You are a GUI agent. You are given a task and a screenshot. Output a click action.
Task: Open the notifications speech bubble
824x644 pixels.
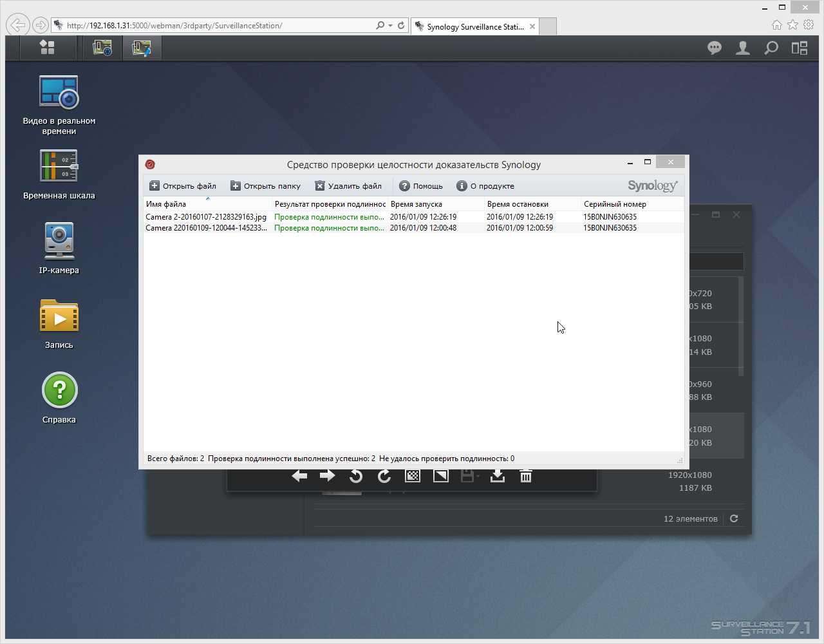coord(715,48)
